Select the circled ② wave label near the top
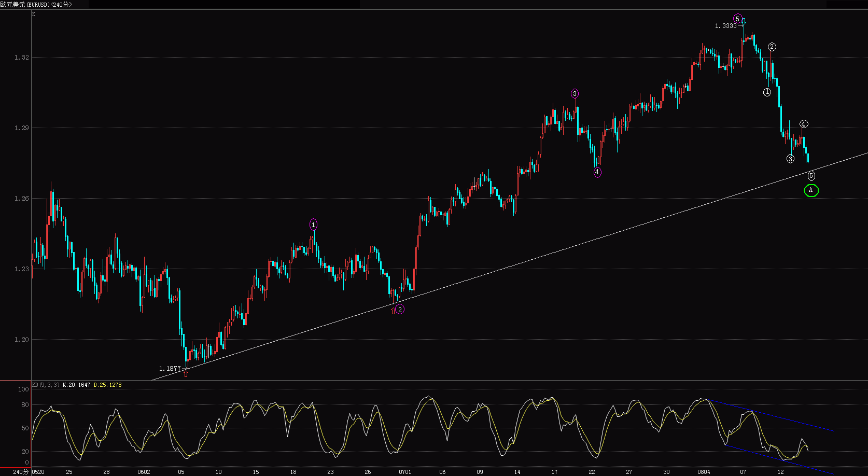The width and height of the screenshot is (868, 476). [772, 47]
